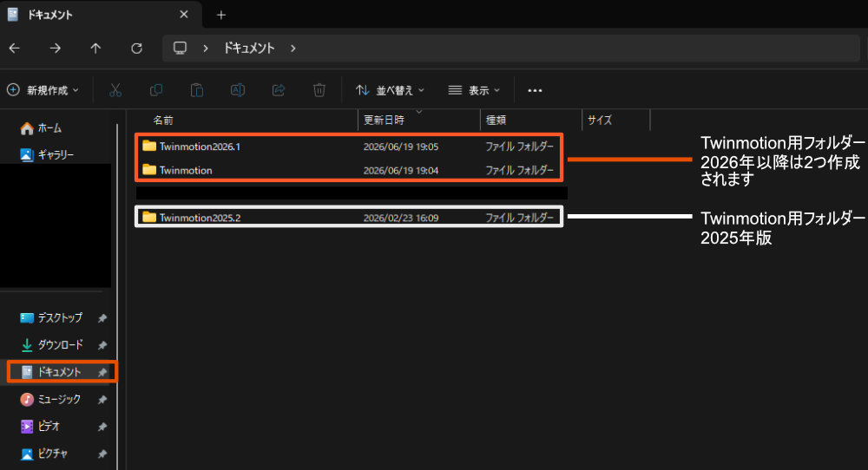Unpin ダウンロード using its pin icon

tap(102, 346)
